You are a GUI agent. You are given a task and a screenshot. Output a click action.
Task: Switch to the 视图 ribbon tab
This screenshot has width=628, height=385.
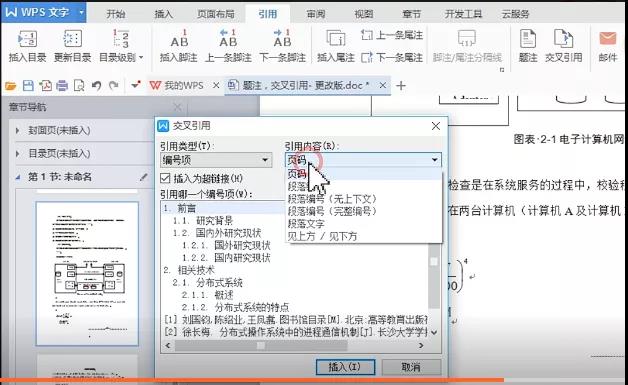tap(364, 14)
